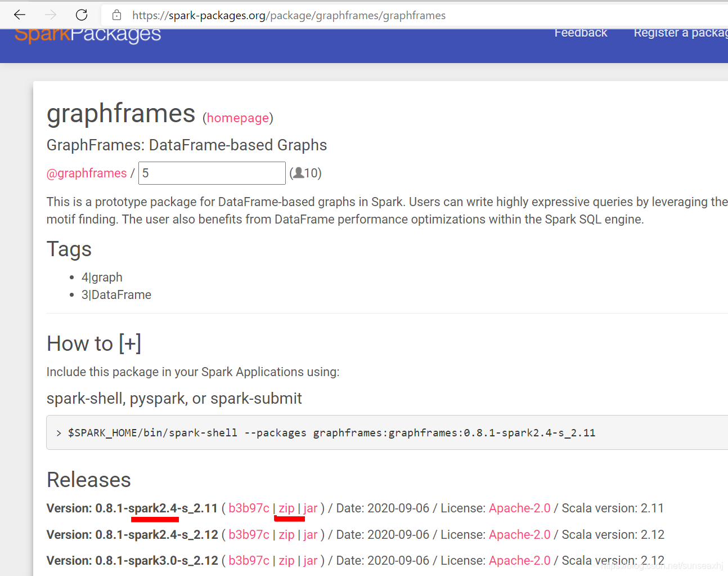Open the SparkPackages logo link
Viewport: 728px width, 576px height.
(x=88, y=34)
